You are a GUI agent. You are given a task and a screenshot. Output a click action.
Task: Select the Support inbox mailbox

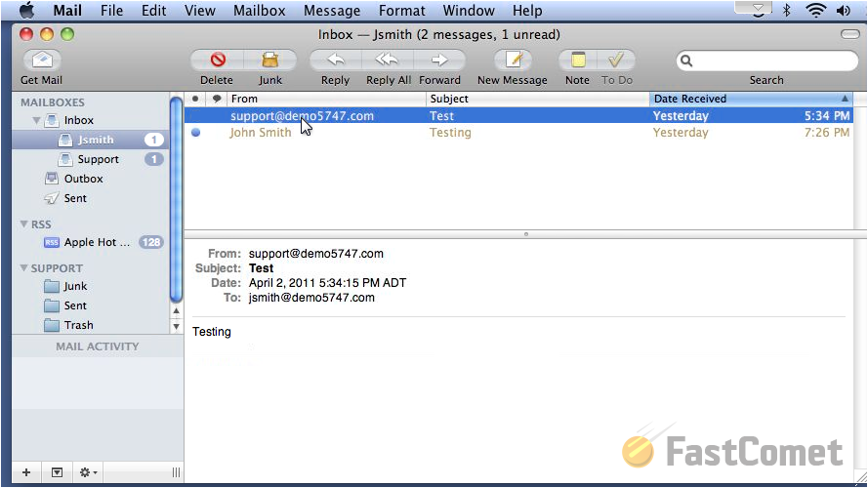(89, 159)
